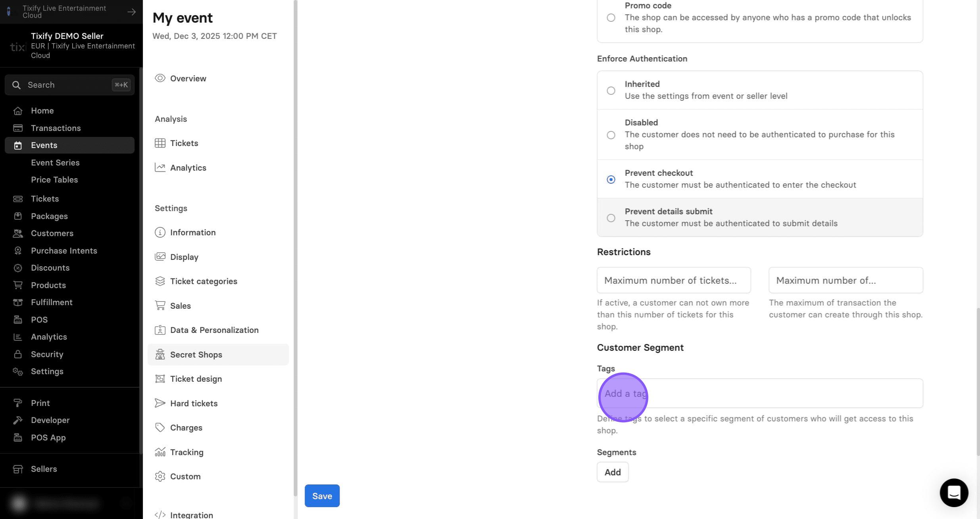
Task: Click the event menu panel scrollbar
Action: tap(295, 248)
